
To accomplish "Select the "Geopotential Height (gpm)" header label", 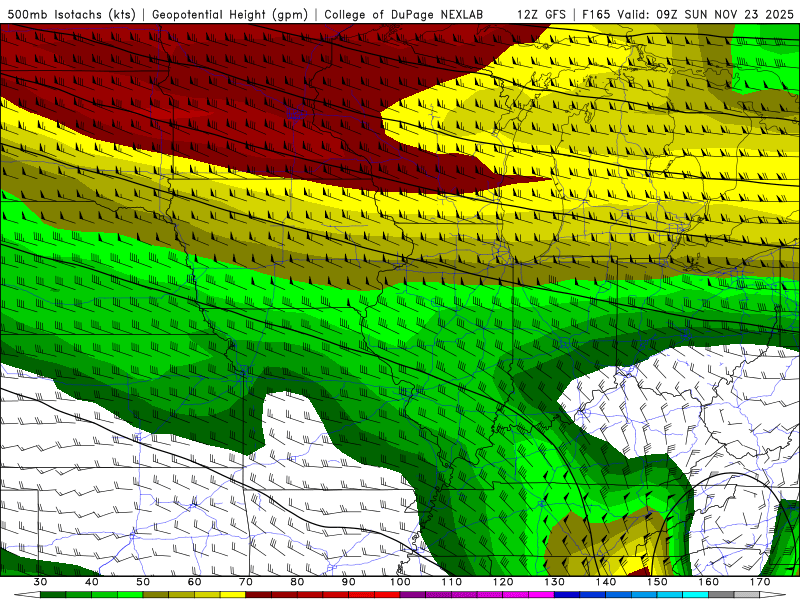I will (230, 14).
